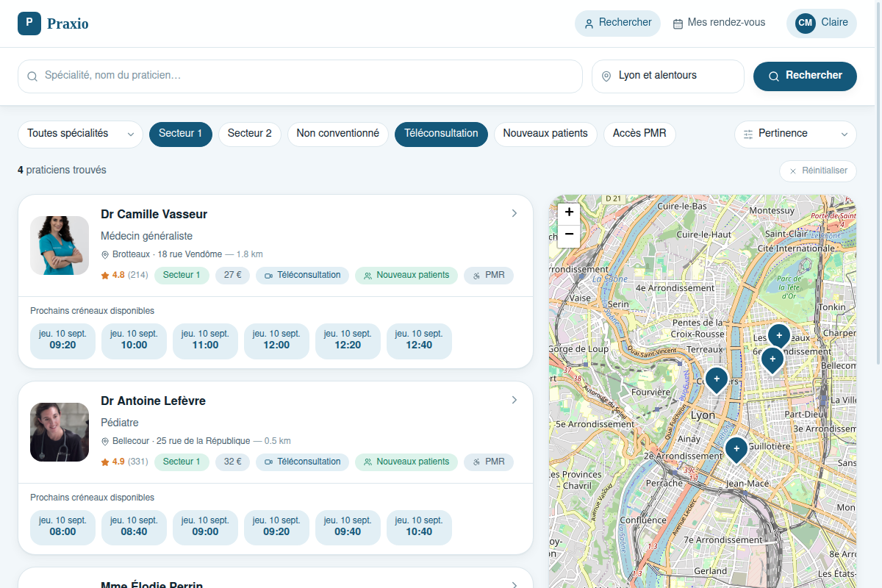Viewport: 882px width, 588px height.
Task: Click PMR wheelchair tag on Vasseur card
Action: [489, 276]
